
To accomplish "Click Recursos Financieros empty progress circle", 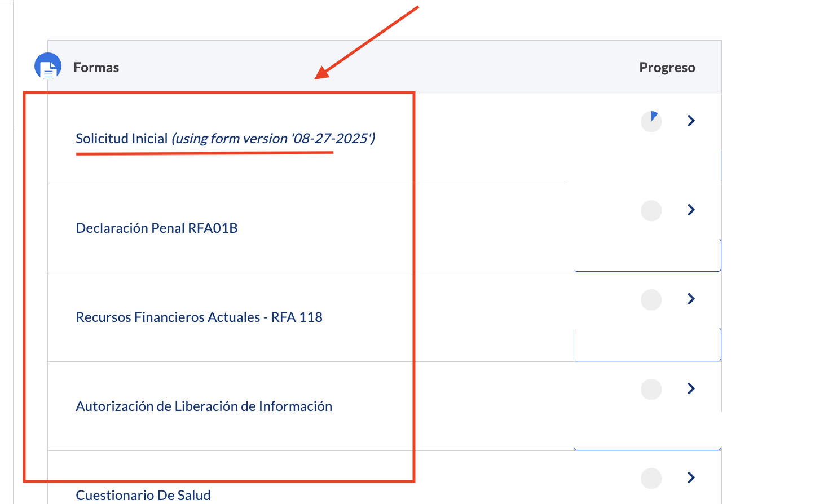I will coord(651,299).
